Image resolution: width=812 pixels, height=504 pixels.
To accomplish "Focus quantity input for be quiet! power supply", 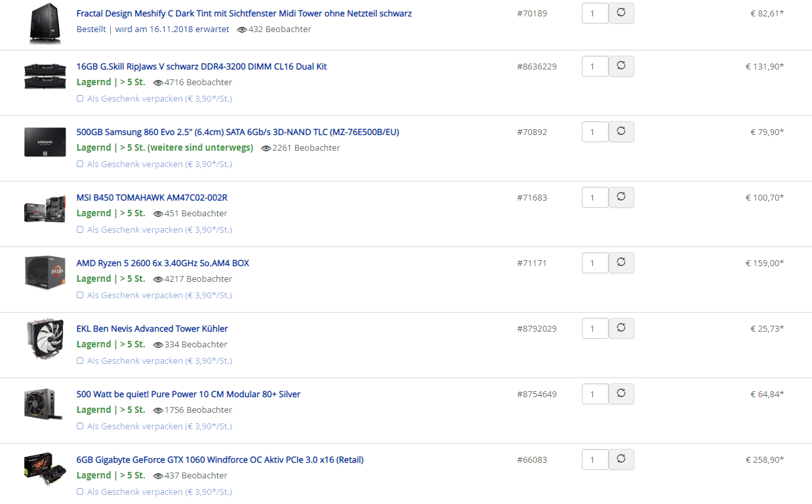I will pos(594,394).
